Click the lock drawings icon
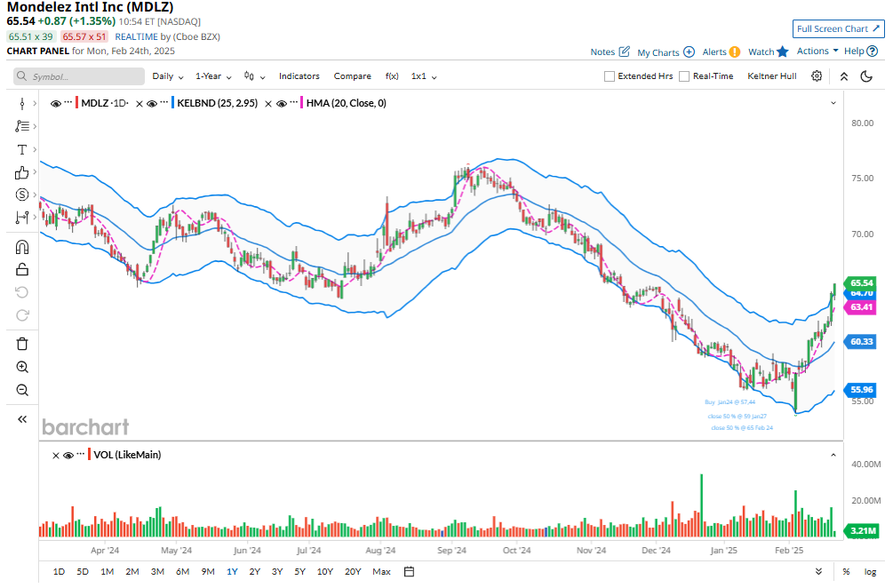 (x=22, y=269)
